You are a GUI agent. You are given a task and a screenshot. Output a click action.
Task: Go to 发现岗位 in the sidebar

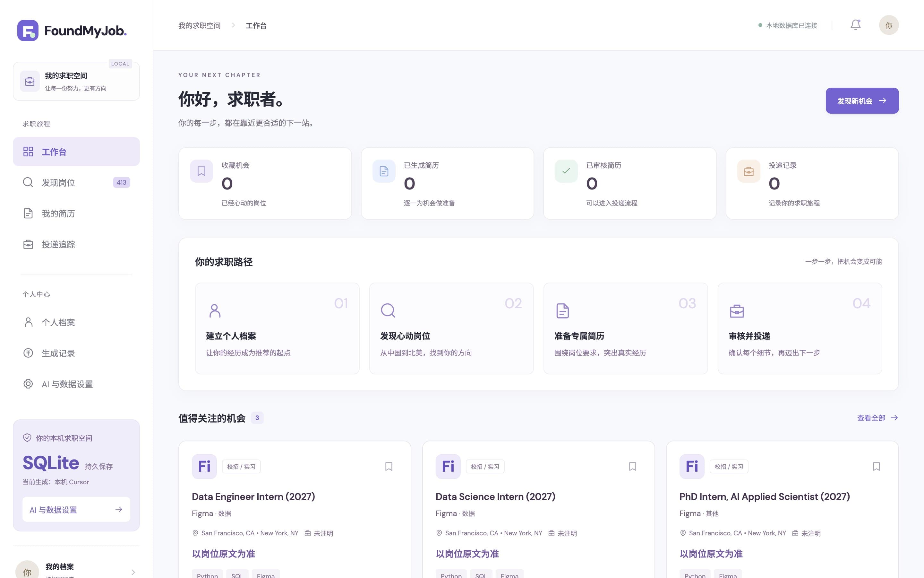coord(76,182)
